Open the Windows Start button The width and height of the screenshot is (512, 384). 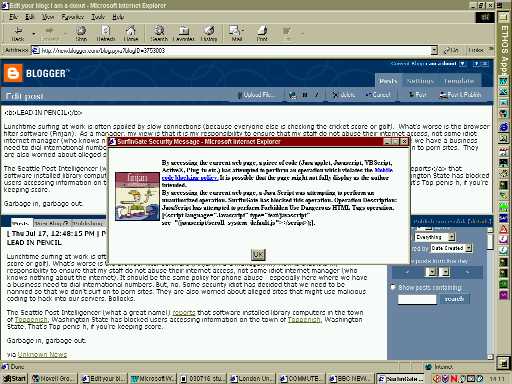tap(14, 379)
